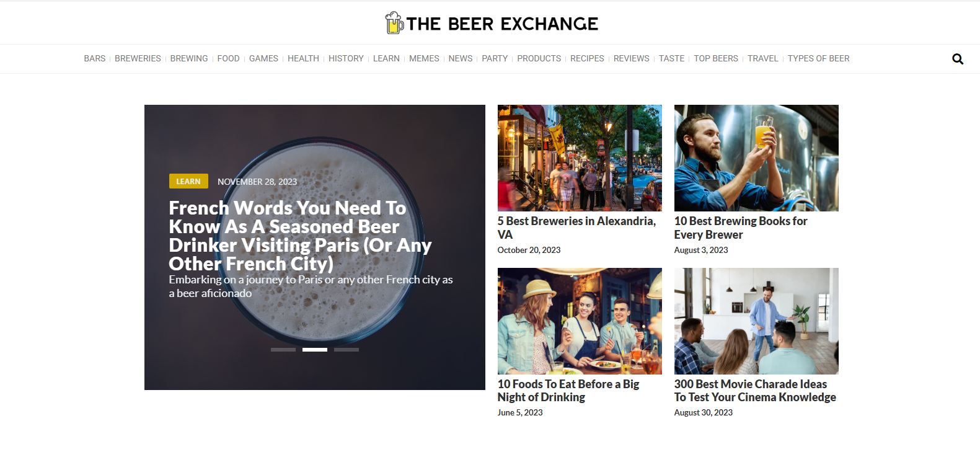Image resolution: width=980 pixels, height=457 pixels.
Task: Click the charades living room thumbnail
Action: tap(756, 321)
